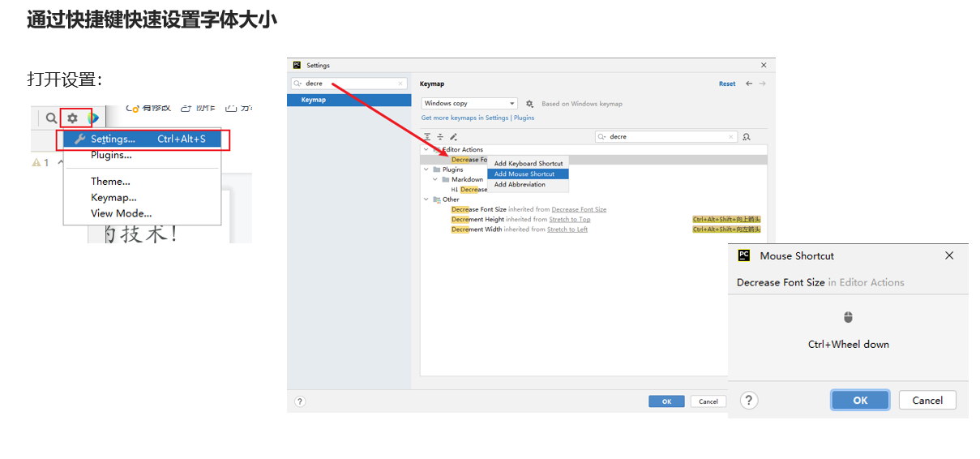Image resolution: width=980 pixels, height=459 pixels.
Task: Clear the Keymap actions search field
Action: coord(730,137)
